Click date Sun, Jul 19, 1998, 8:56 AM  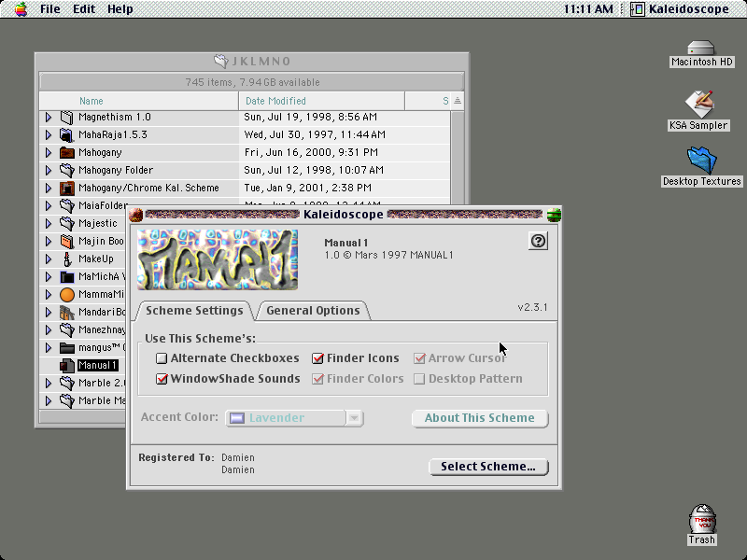311,118
